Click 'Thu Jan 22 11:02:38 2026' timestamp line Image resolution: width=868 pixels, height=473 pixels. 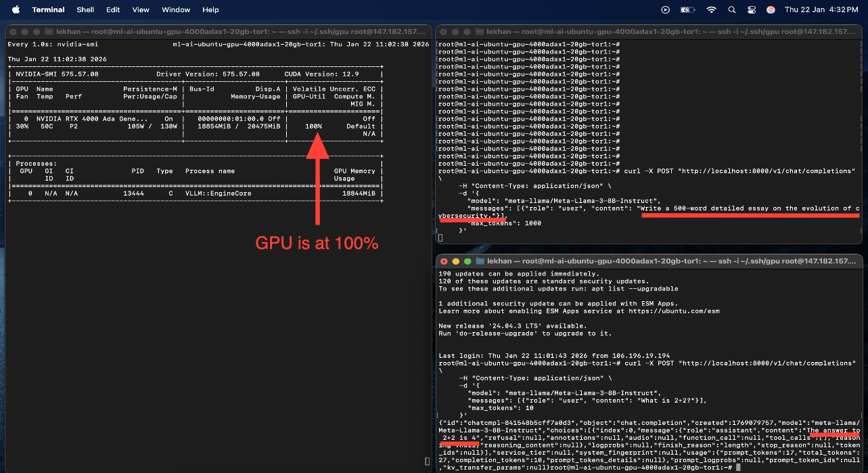pyautogui.click(x=58, y=59)
